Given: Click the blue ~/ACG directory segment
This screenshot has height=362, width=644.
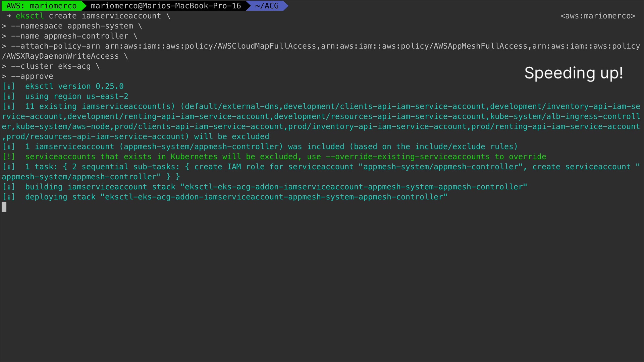Looking at the screenshot, I should pyautogui.click(x=267, y=6).
